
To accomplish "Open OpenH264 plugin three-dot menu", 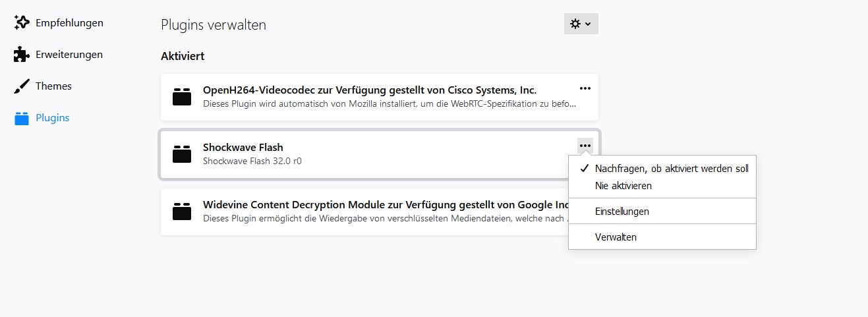I will [585, 88].
